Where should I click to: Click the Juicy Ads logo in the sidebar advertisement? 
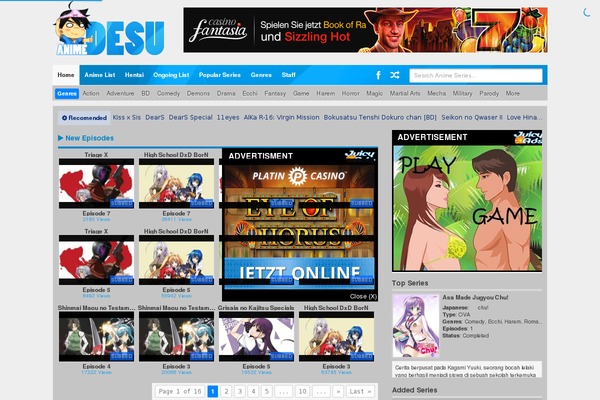click(x=528, y=137)
